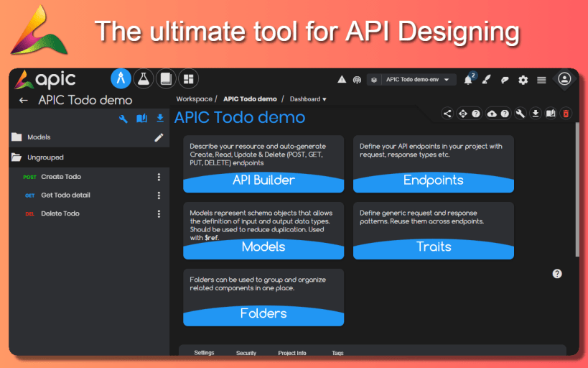Screen dimensions: 588x368
Task: Open notifications bell with badge 2
Action: tap(469, 79)
